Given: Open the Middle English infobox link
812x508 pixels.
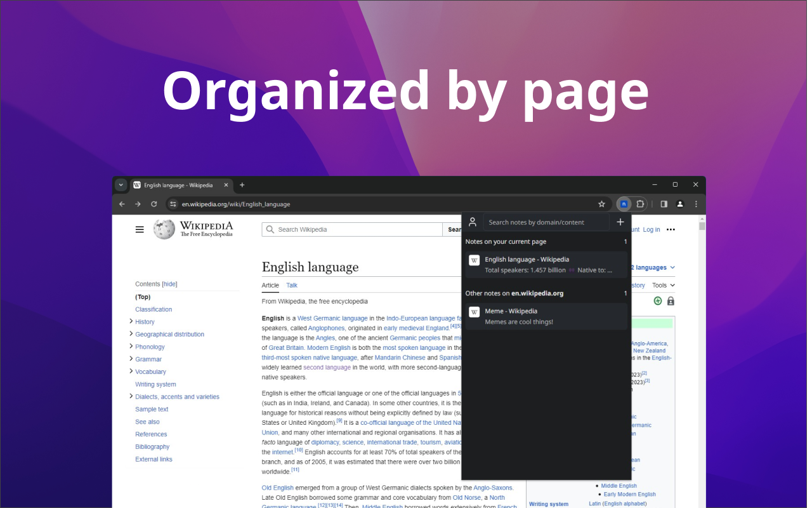Looking at the screenshot, I should point(619,486).
